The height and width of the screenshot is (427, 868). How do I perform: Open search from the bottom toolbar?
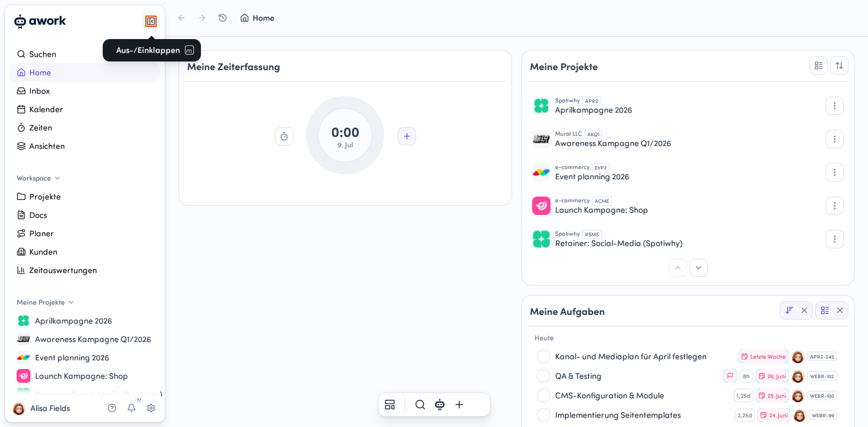pos(420,405)
